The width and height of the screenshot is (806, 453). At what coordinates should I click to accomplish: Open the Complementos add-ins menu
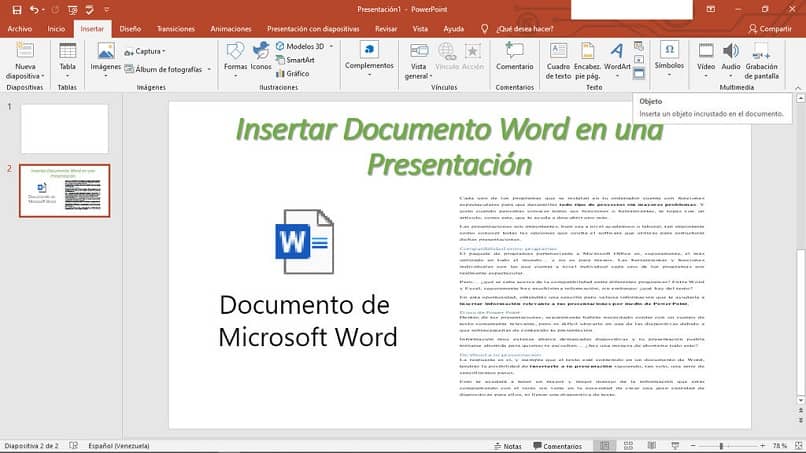pos(369,61)
